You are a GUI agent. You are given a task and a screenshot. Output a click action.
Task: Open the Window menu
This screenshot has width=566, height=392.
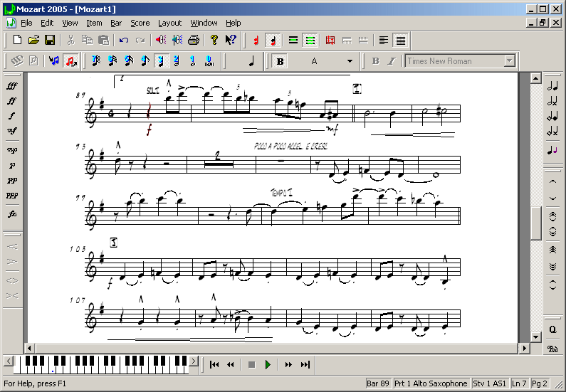(x=204, y=23)
